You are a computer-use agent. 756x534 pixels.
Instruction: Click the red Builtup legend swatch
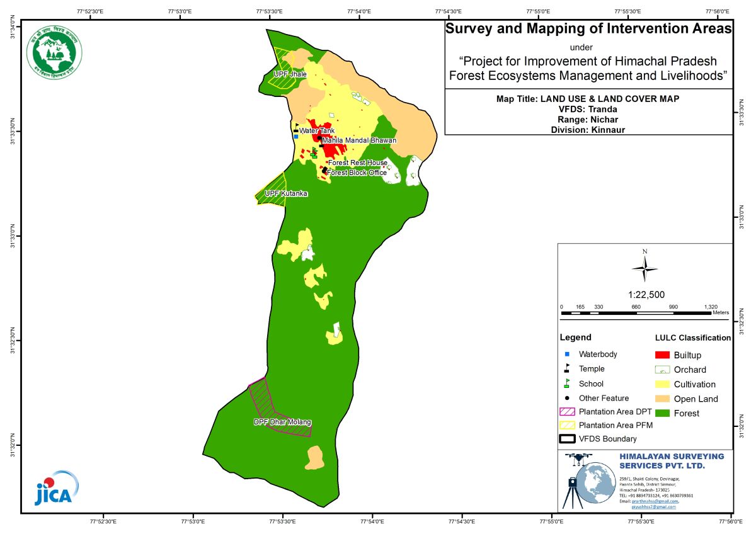662,355
